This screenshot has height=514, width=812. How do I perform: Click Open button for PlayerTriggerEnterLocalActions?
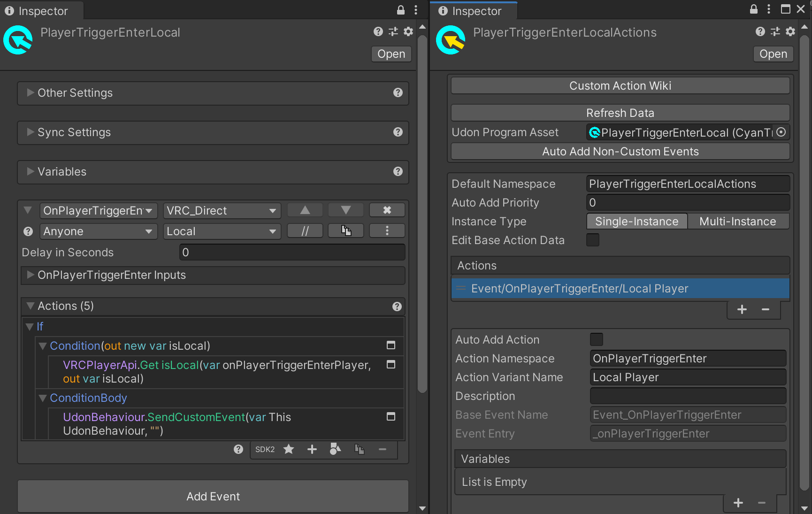coord(774,54)
